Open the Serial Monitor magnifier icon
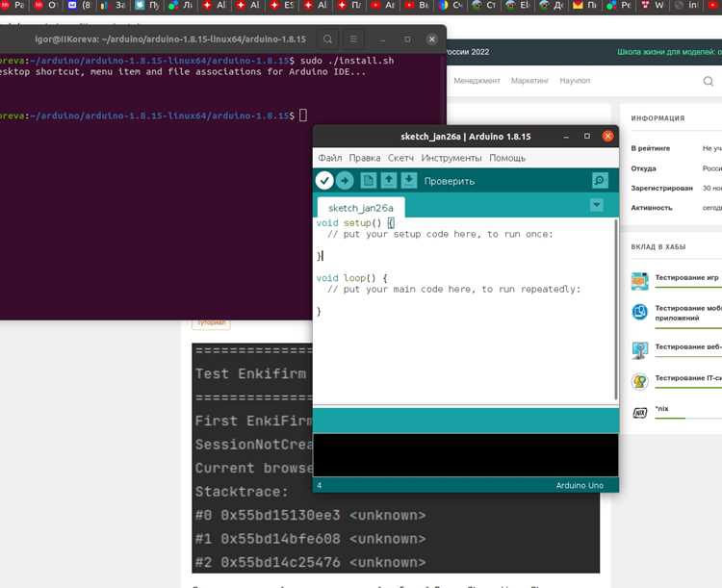Viewport: 722px width, 588px height. (600, 181)
